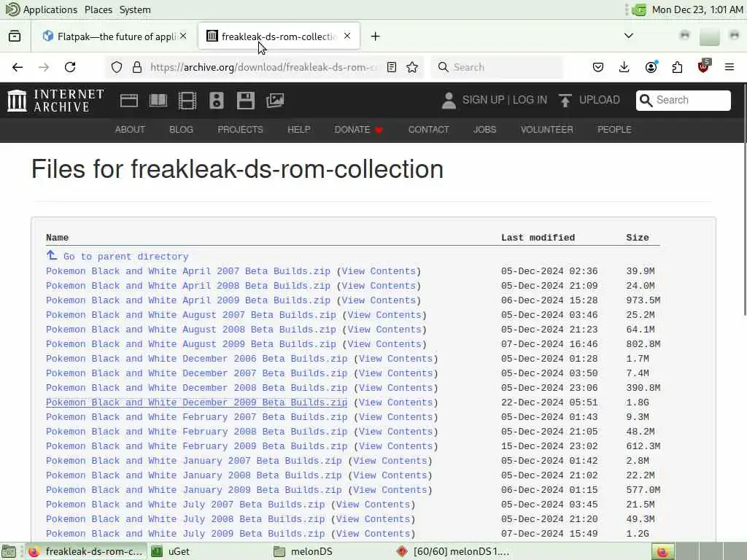
Task: Open the Firefox View icon
Action: tap(15, 36)
